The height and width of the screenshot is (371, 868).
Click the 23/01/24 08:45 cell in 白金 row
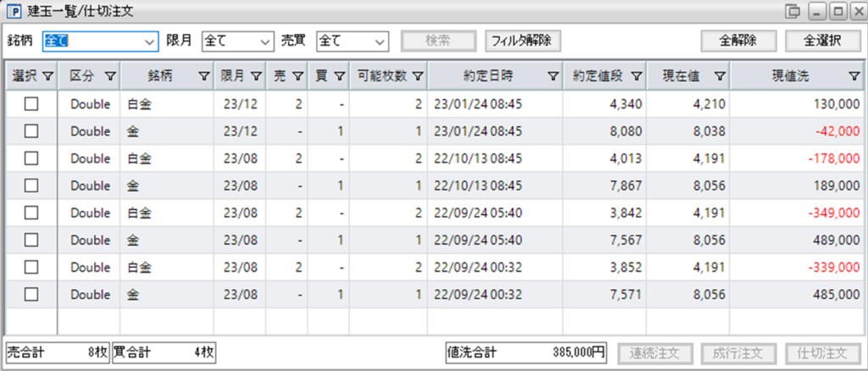click(x=495, y=104)
